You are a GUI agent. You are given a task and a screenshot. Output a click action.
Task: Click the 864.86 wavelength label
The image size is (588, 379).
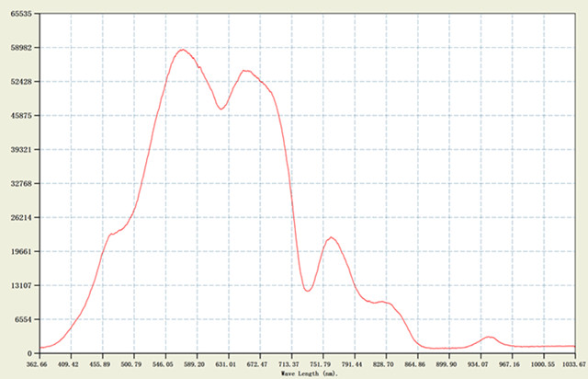pos(414,364)
